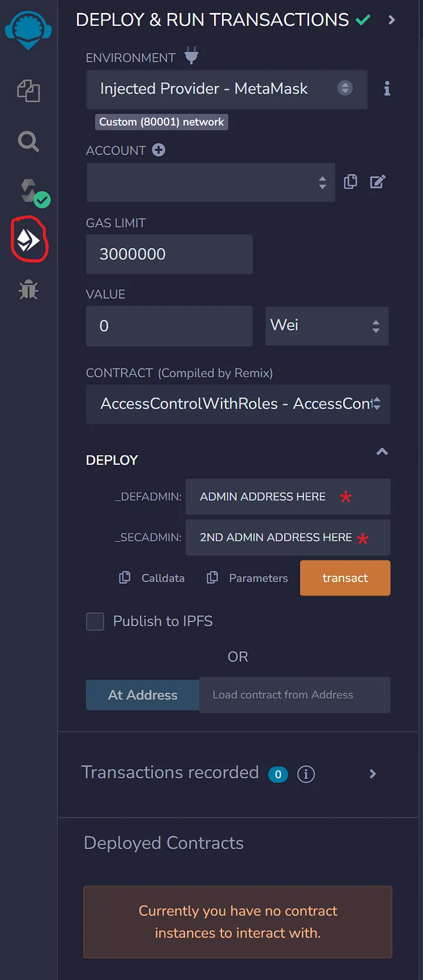The height and width of the screenshot is (980, 423).
Task: Expand the Transactions recorded section
Action: click(x=372, y=774)
